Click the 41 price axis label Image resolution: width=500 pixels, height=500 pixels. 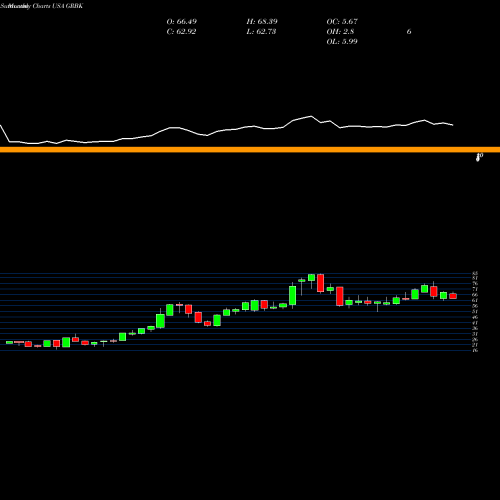[475, 323]
